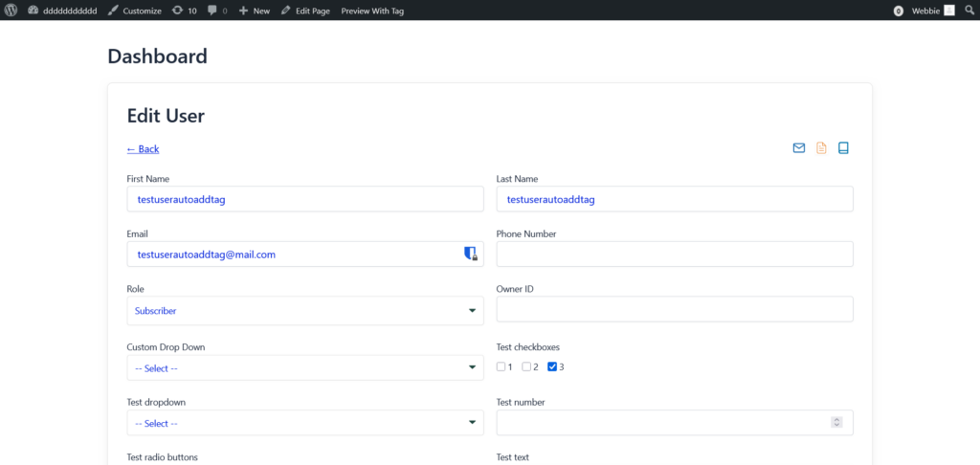The image size is (980, 465).
Task: Focus the First Name input field
Action: (305, 199)
